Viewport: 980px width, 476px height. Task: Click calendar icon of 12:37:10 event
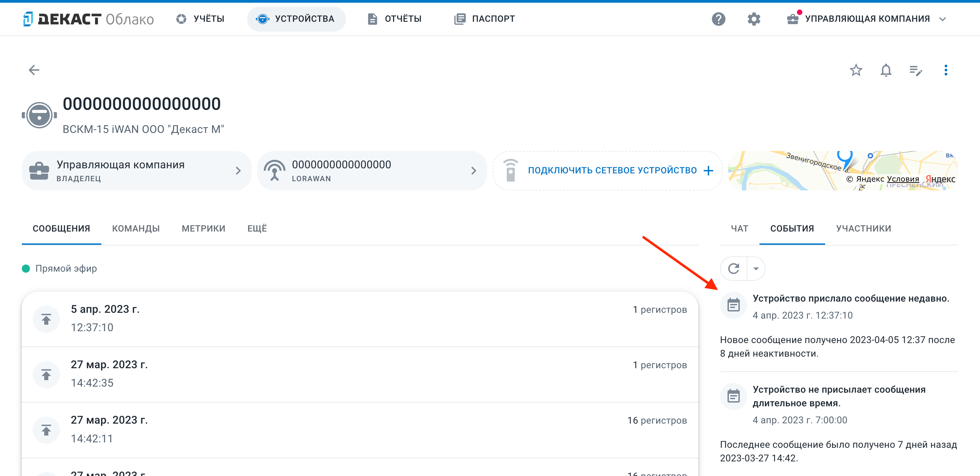click(733, 305)
